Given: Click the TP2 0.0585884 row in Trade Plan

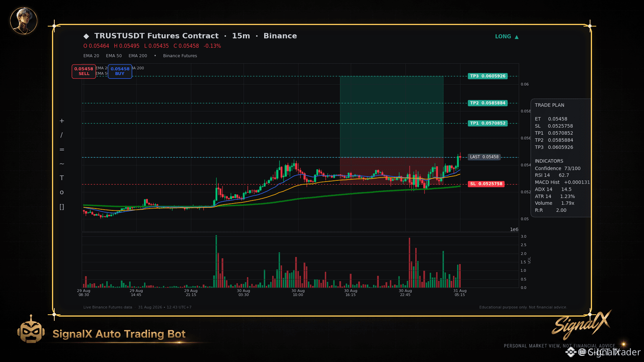Looking at the screenshot, I should [554, 140].
